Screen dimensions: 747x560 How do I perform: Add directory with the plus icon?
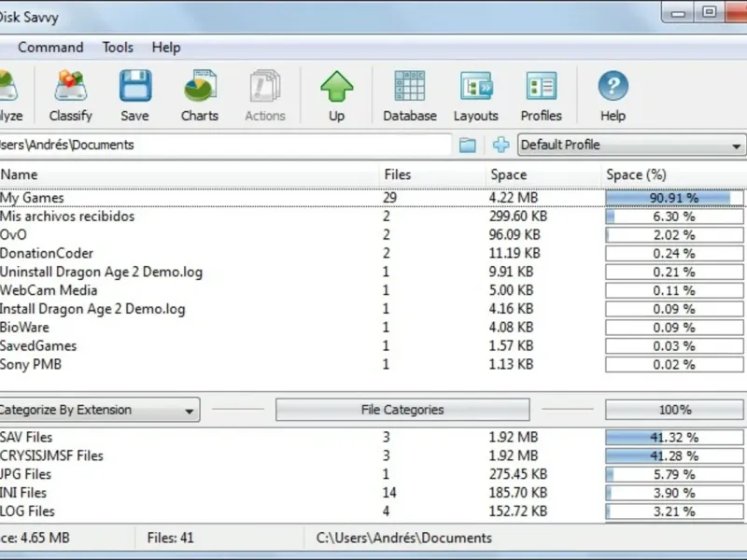(x=500, y=145)
